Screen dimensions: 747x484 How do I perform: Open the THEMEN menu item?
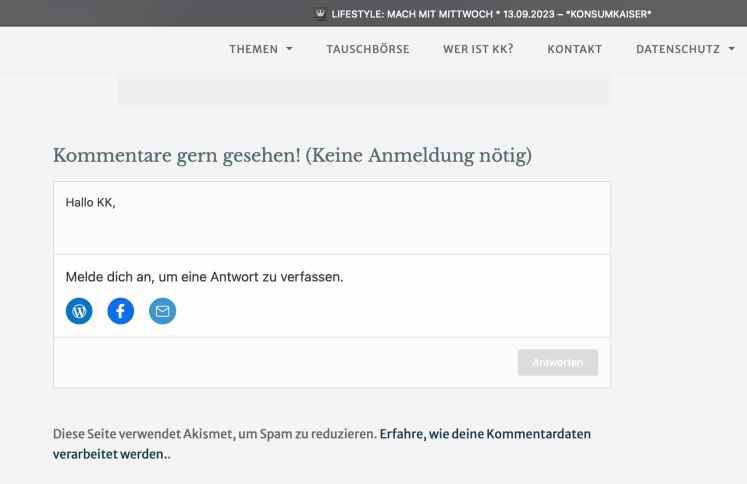click(253, 49)
